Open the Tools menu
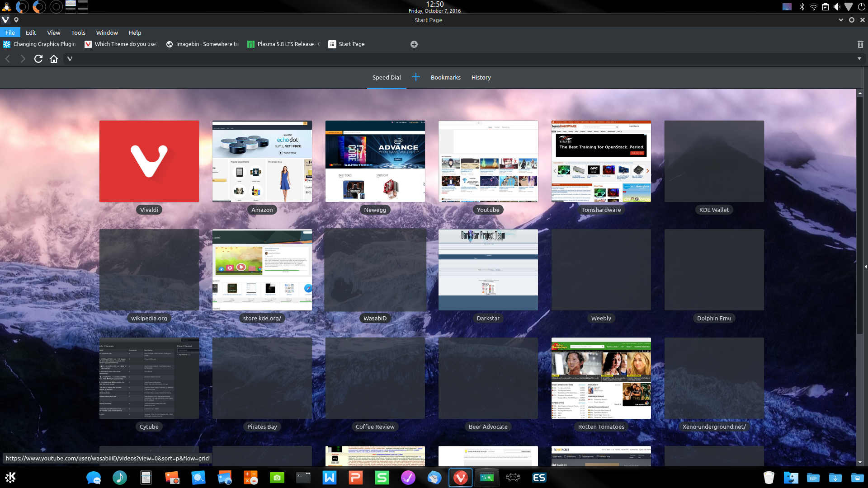868x488 pixels. [x=78, y=33]
